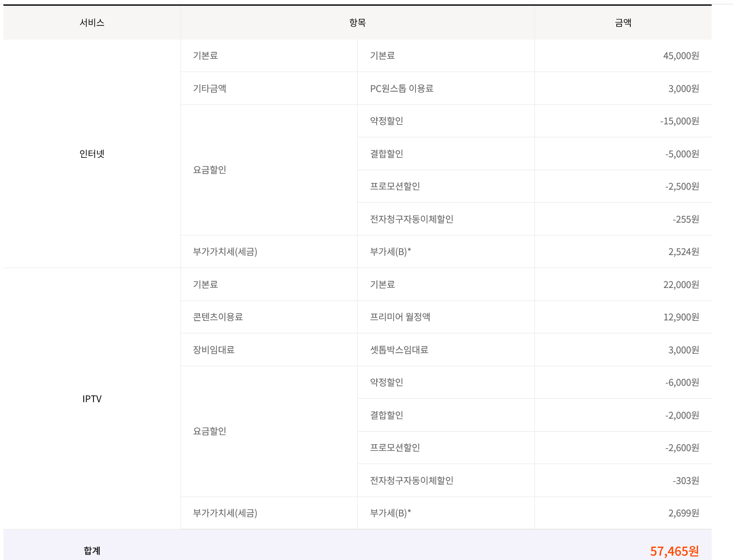Click the 57,465원 total amount
This screenshot has width=733, height=560.
[674, 551]
